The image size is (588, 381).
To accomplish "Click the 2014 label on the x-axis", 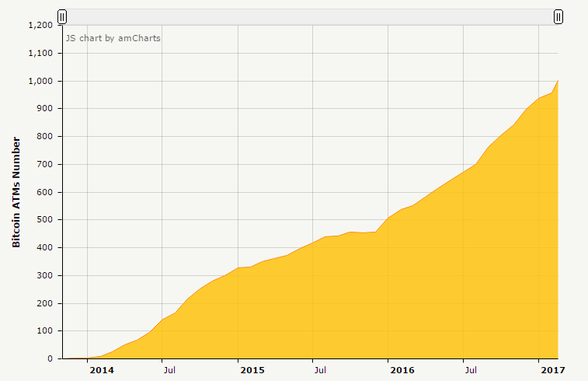I will [101, 370].
